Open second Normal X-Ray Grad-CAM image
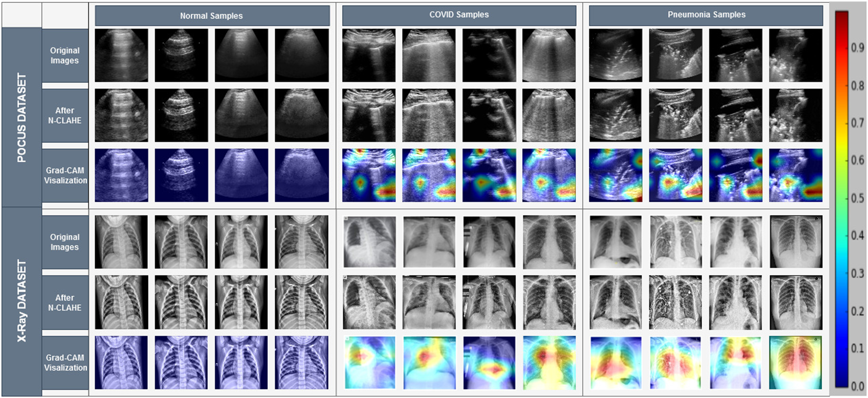This screenshot has width=868, height=398. click(x=181, y=363)
